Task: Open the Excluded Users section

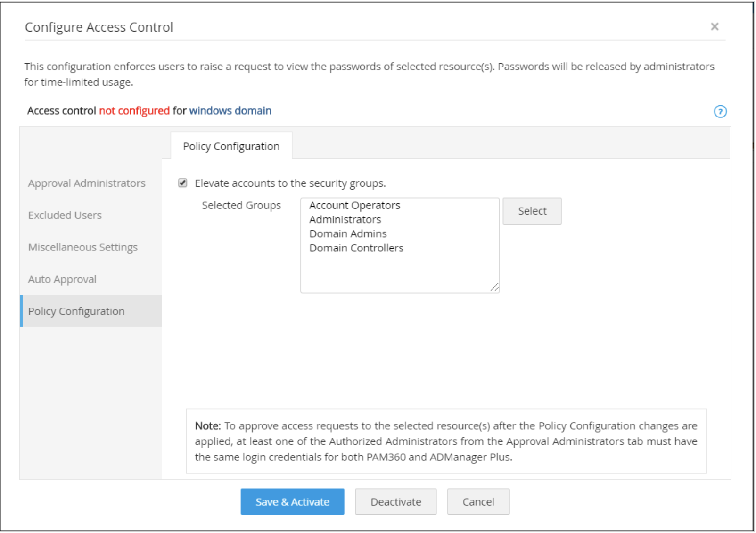Action: click(65, 215)
